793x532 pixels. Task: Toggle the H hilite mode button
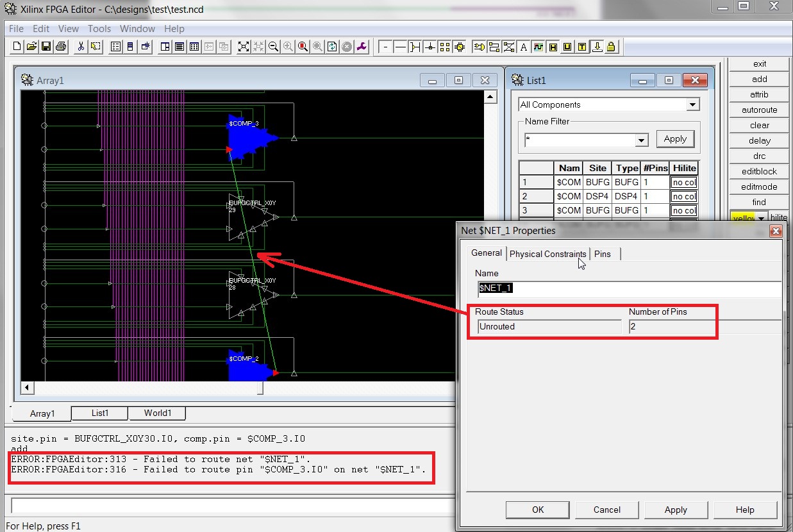coord(553,47)
